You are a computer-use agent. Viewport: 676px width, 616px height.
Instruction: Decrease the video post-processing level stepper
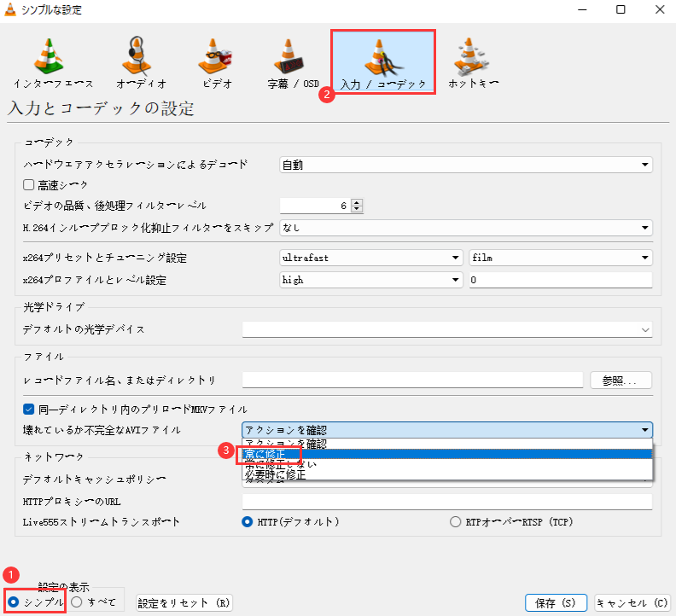click(357, 209)
